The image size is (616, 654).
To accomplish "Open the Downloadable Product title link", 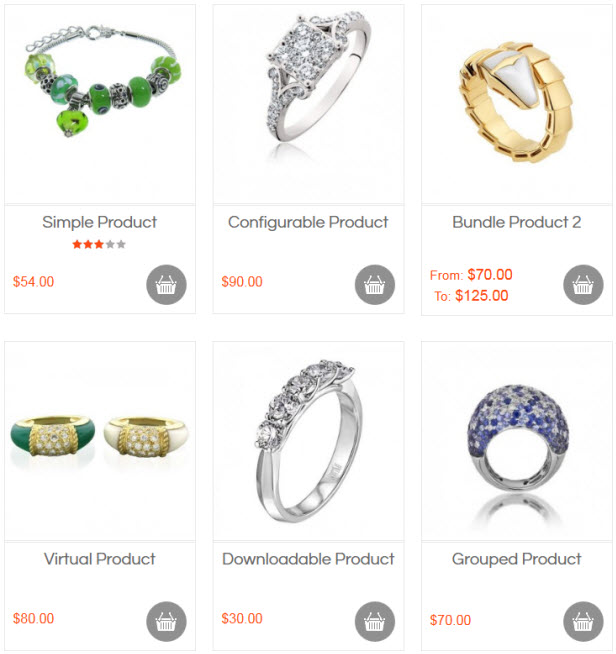I will (308, 559).
